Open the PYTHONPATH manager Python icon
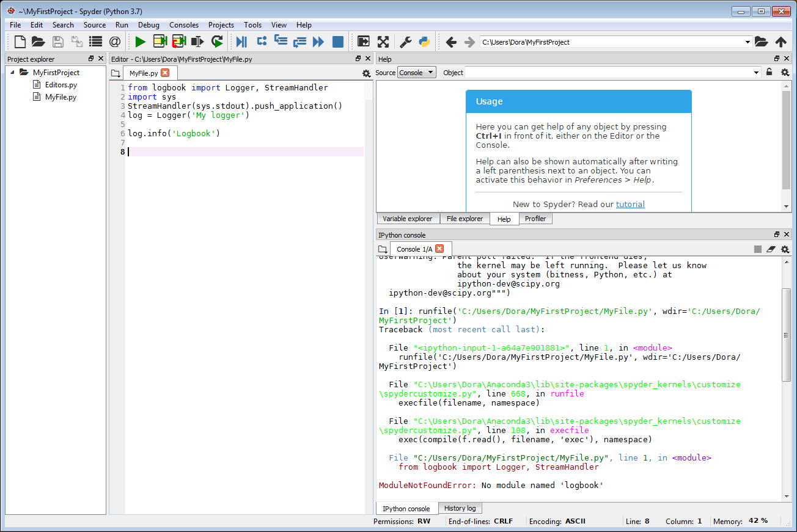The width and height of the screenshot is (797, 532). click(x=424, y=42)
